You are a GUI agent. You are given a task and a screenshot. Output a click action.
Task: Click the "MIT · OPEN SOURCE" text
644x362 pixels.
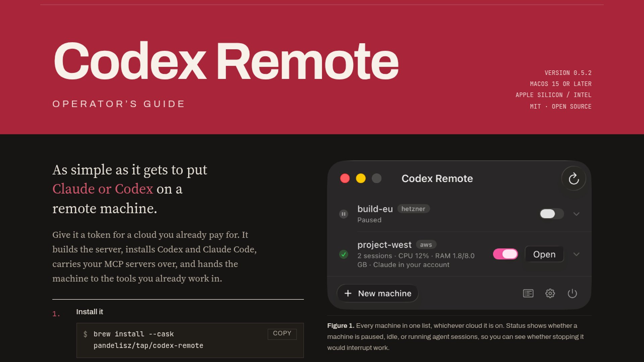[560, 106]
